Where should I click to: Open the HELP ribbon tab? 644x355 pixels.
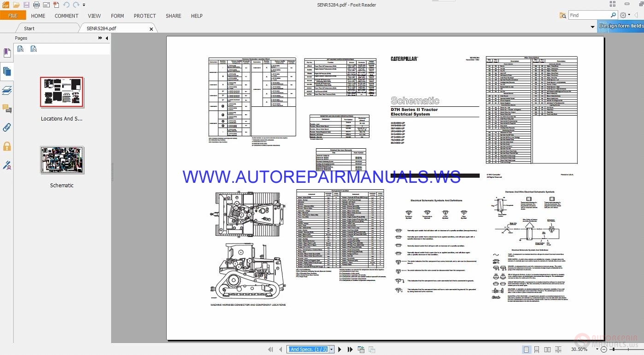197,16
